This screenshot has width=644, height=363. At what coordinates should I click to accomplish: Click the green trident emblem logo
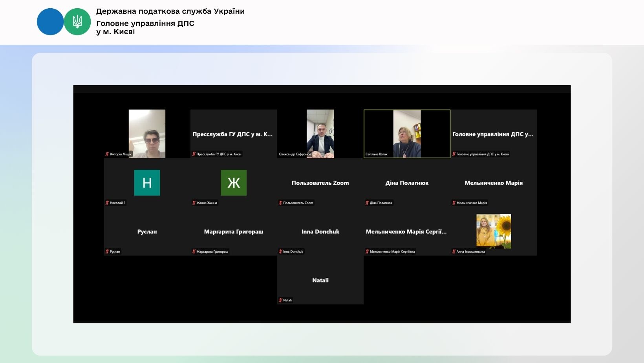coord(77,22)
